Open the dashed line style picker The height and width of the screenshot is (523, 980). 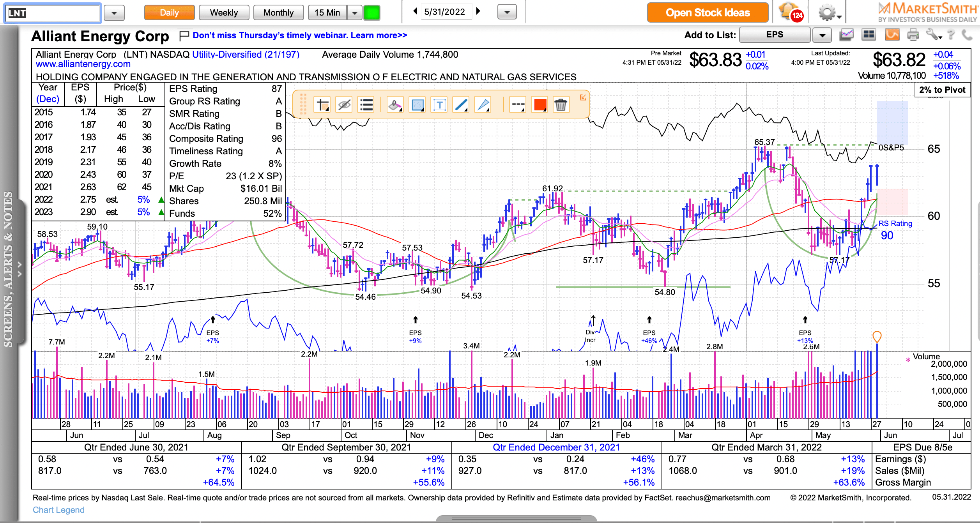518,105
